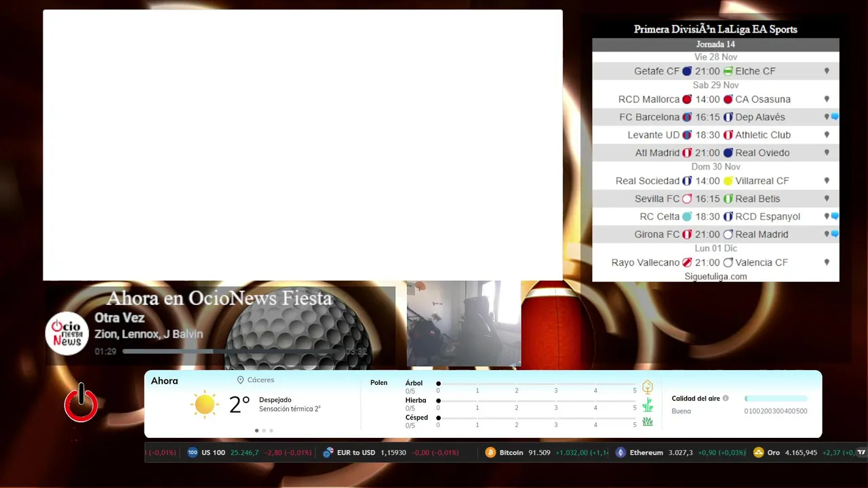Click stadium pin for Levante UD match
Screen dimensions: 868x488
pos(827,135)
